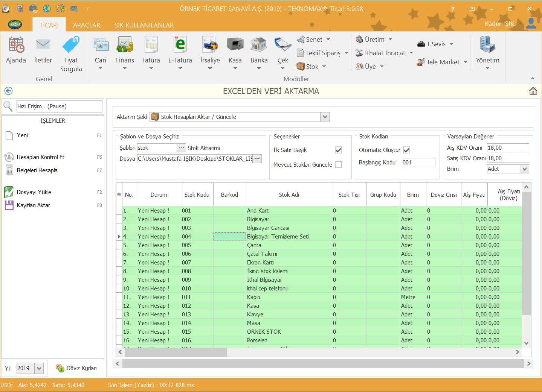542x392 pixels.
Task: Click the Banka building icon
Action: (259, 45)
